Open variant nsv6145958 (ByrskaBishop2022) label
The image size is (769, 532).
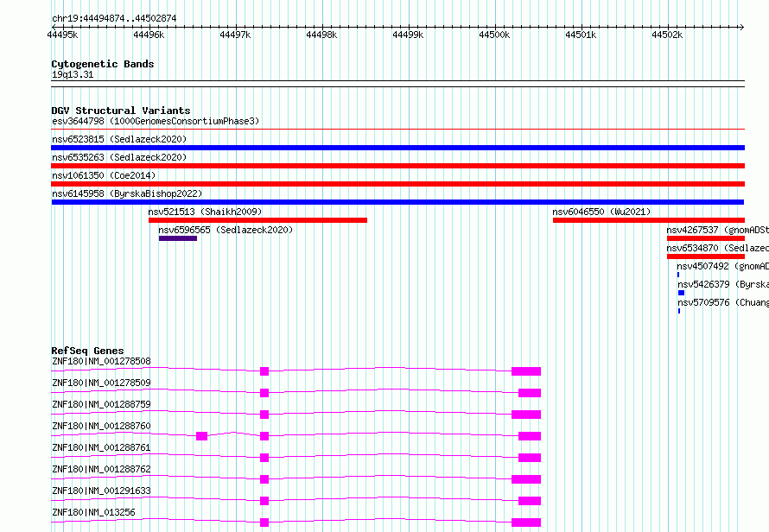click(x=127, y=193)
